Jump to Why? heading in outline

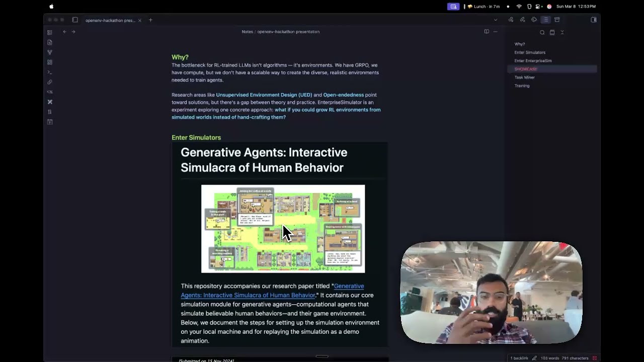(x=520, y=44)
